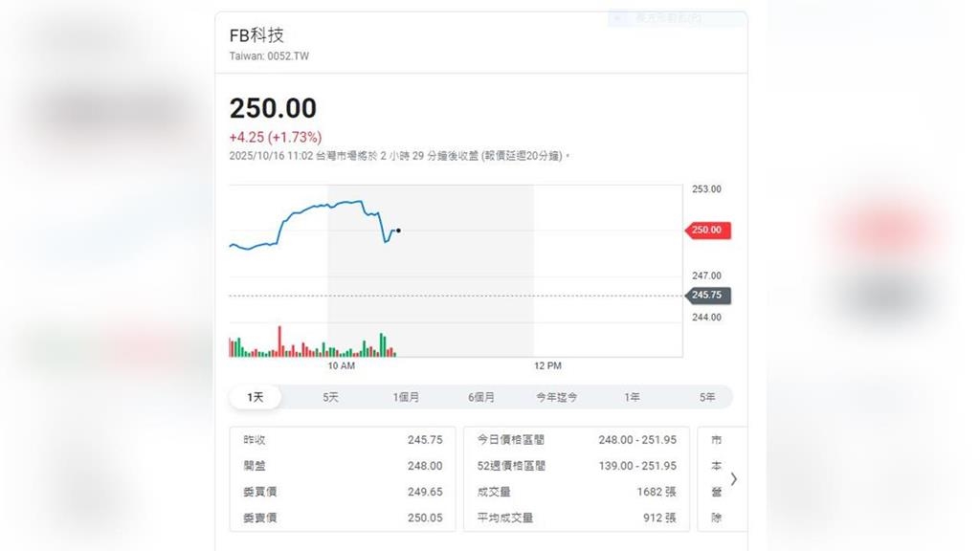Switch to the 5年 chart view
The width and height of the screenshot is (980, 551).
coord(706,396)
